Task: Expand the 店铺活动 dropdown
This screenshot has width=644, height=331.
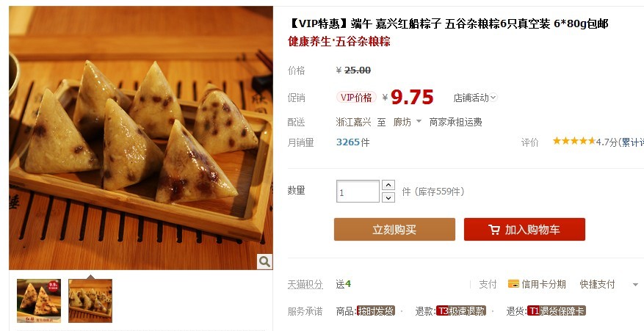Action: [x=475, y=98]
